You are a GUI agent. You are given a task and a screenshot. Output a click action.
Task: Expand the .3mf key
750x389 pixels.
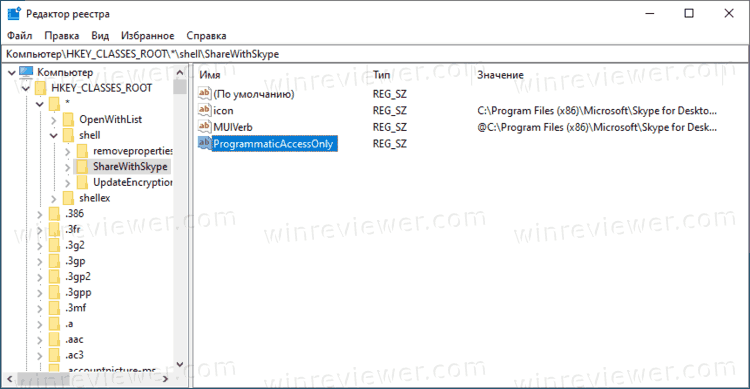pos(40,309)
